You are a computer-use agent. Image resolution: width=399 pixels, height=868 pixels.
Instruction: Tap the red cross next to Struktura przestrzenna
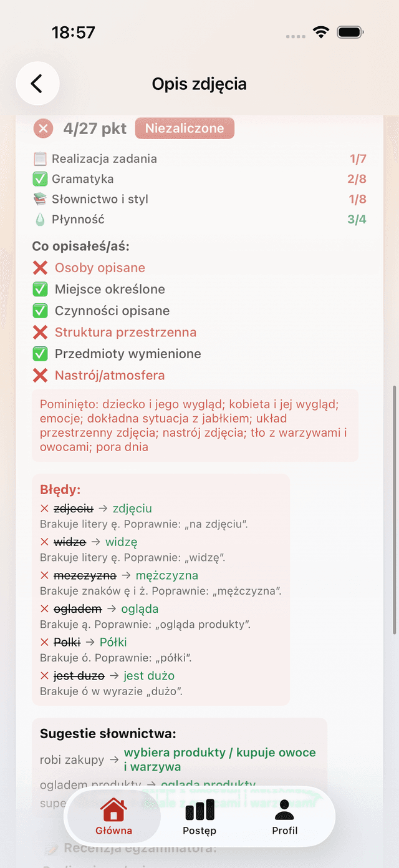(41, 333)
